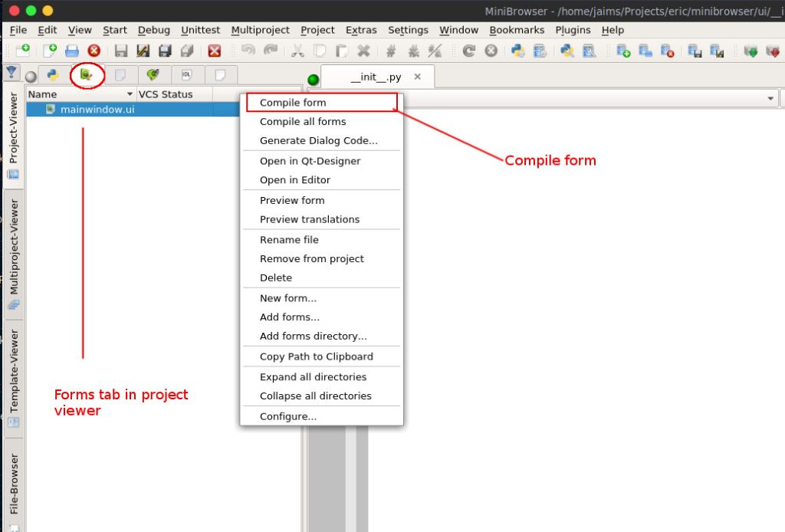Screen dimensions: 785x532
Task: Click the red Close file icon
Action: click(x=94, y=51)
